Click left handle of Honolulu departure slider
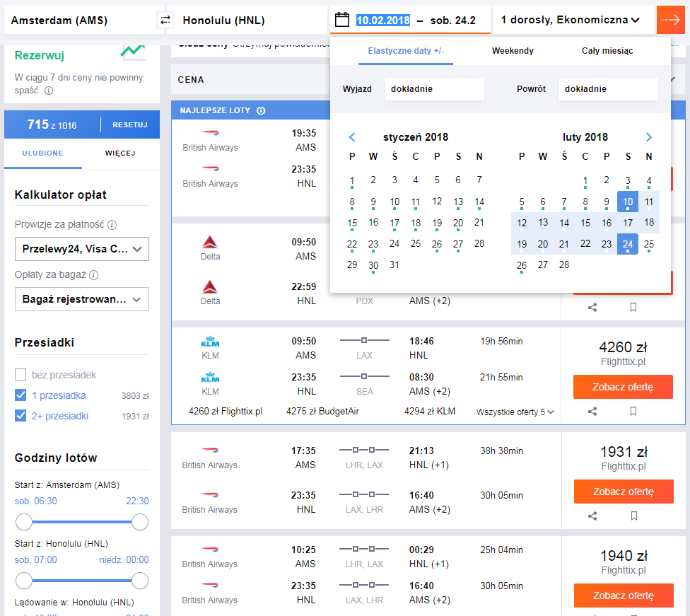Viewport: 690px width, 616px height. tap(24, 581)
